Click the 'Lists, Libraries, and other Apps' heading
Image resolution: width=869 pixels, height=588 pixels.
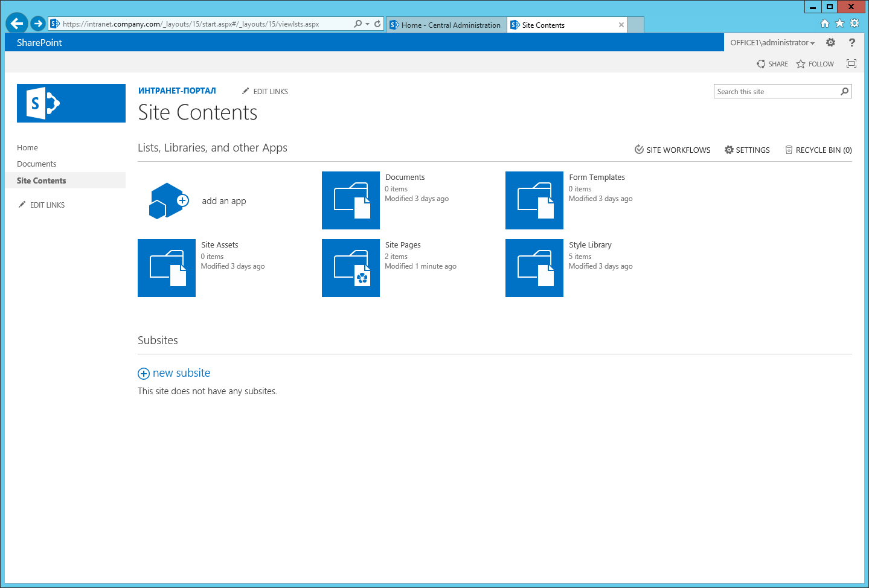click(x=213, y=148)
